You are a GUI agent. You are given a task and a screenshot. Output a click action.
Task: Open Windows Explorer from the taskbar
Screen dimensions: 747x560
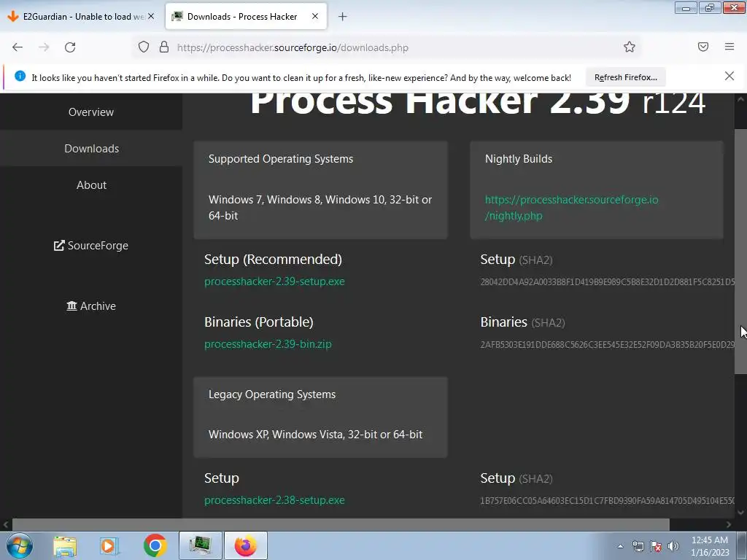click(x=65, y=546)
